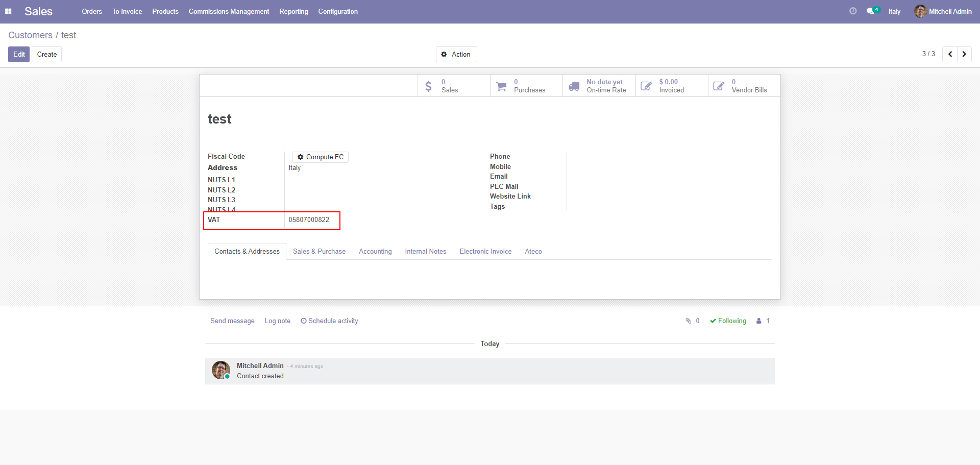Viewport: 980px width, 465px height.
Task: Open the Italy company switcher
Action: (894, 11)
